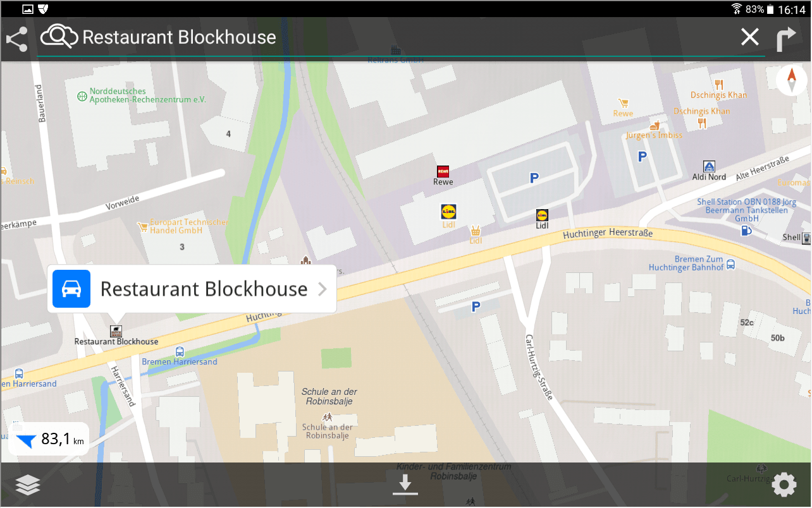Open the Restaurant Blockhouse popup title
The image size is (812, 508).
[x=204, y=289]
